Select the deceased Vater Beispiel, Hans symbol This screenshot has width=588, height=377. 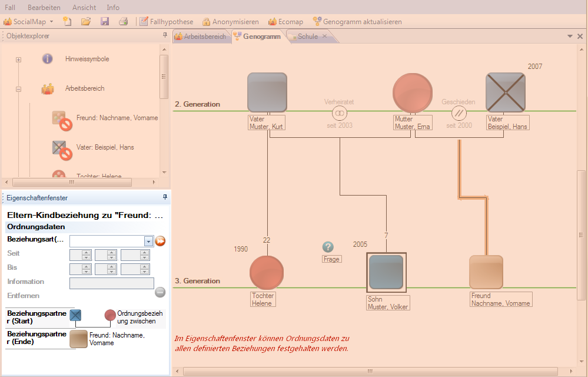(x=506, y=92)
